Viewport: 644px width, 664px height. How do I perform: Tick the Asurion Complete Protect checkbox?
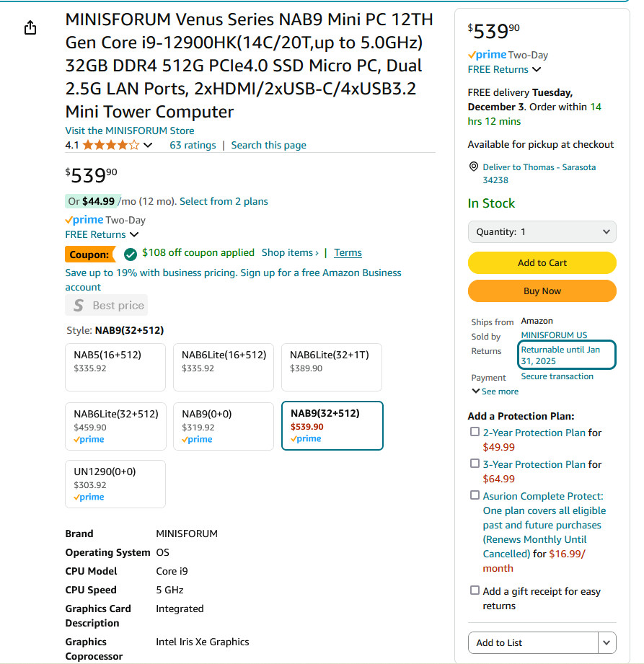475,495
